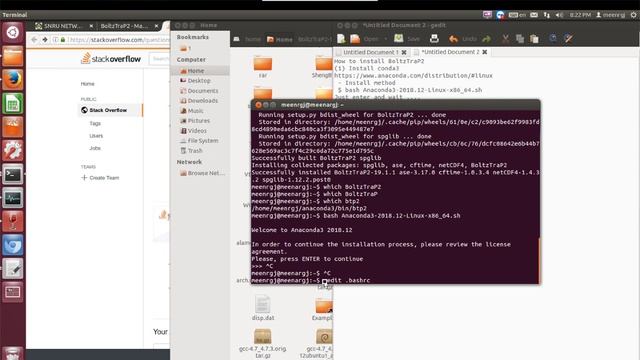The height and width of the screenshot is (360, 640).
Task: Open System Settings launcher icon
Action: (x=13, y=151)
